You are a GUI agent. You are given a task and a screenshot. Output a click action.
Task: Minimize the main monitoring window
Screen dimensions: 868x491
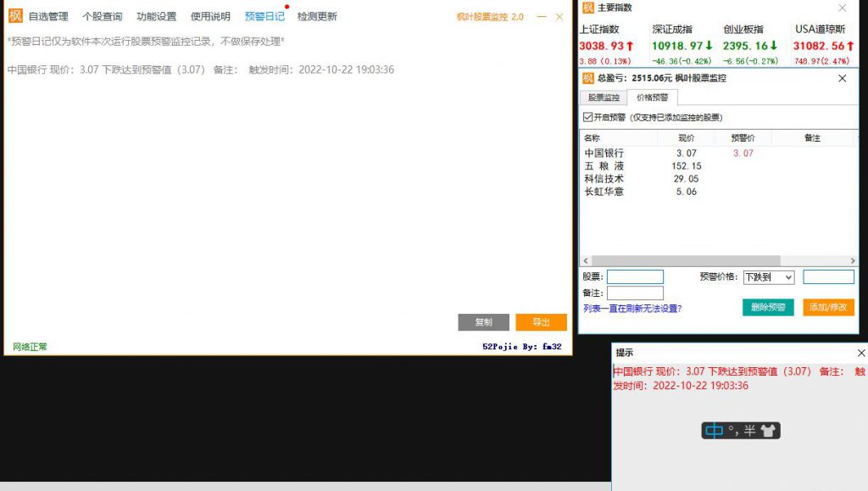(x=542, y=16)
